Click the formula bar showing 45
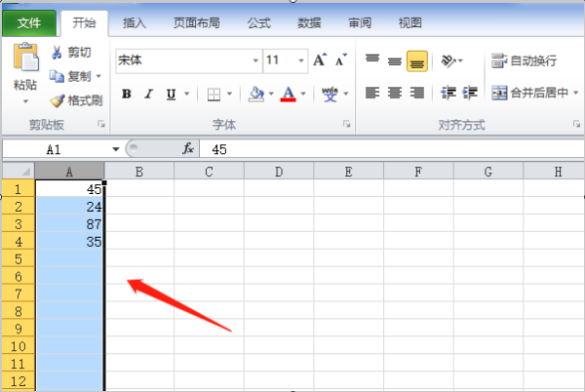The width and height of the screenshot is (585, 392). pyautogui.click(x=392, y=149)
